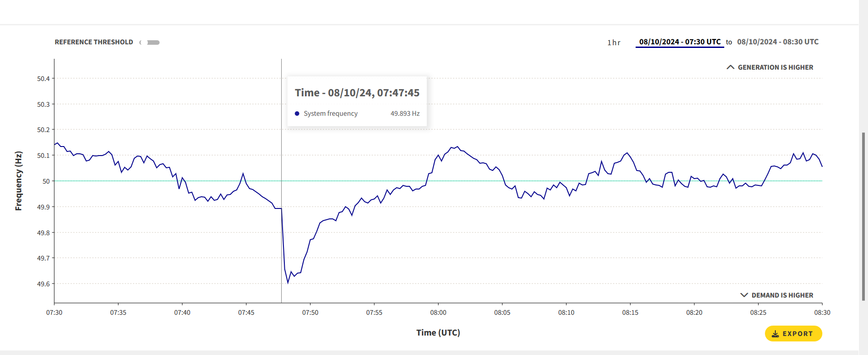Click the Reference Threshold label text
The height and width of the screenshot is (355, 868).
[x=94, y=42]
